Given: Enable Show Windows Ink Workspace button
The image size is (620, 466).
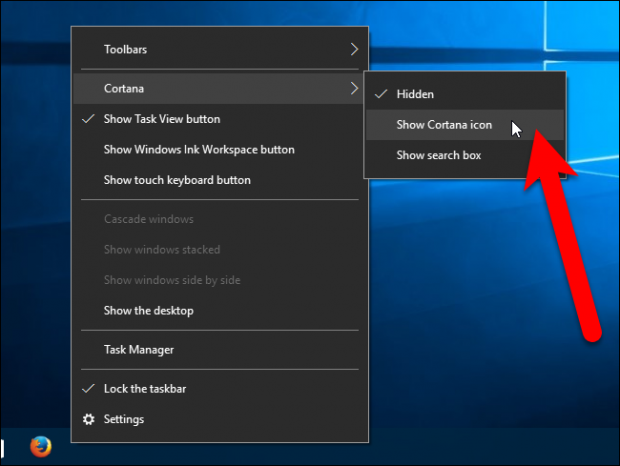Looking at the screenshot, I should [199, 150].
